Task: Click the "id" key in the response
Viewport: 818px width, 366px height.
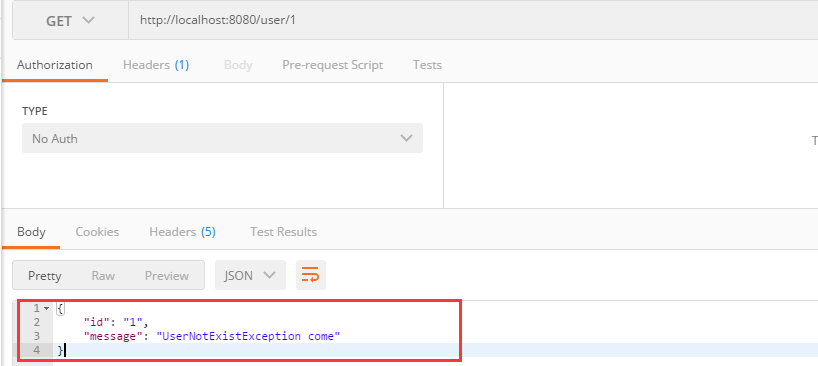Action: (x=97, y=322)
